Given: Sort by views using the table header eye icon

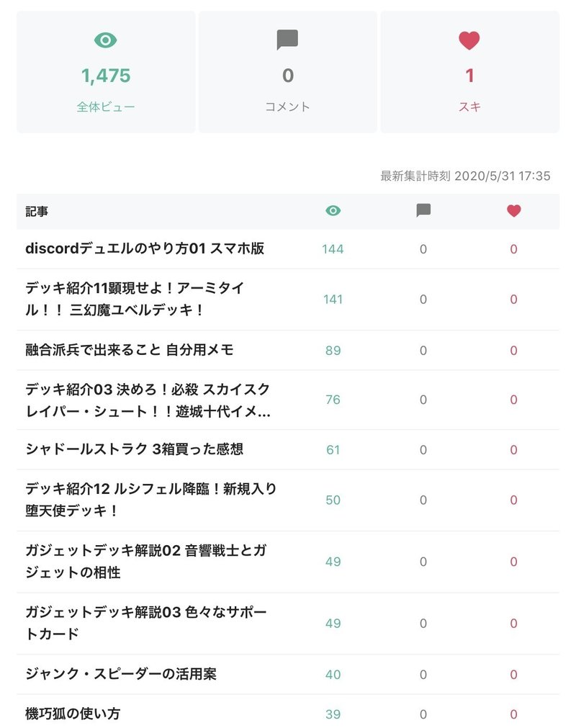Looking at the screenshot, I should (x=333, y=211).
